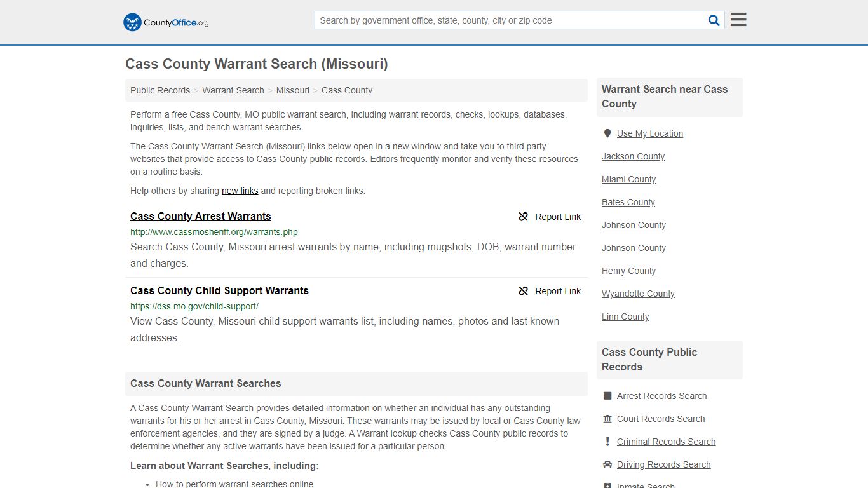Go to Warrant Search breadcrumb
Image resolution: width=868 pixels, height=488 pixels.
(x=233, y=90)
